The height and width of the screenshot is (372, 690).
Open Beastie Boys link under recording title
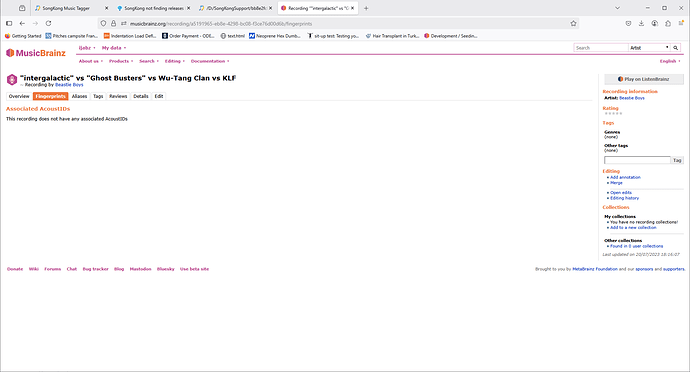pos(69,85)
